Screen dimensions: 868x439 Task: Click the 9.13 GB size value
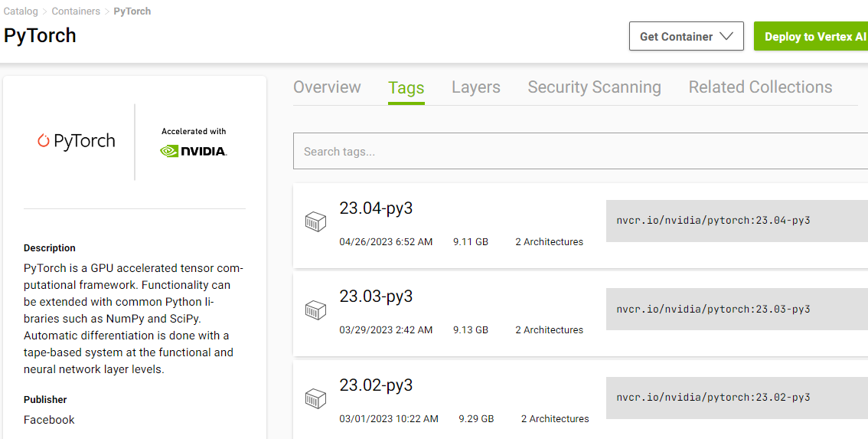pos(471,329)
